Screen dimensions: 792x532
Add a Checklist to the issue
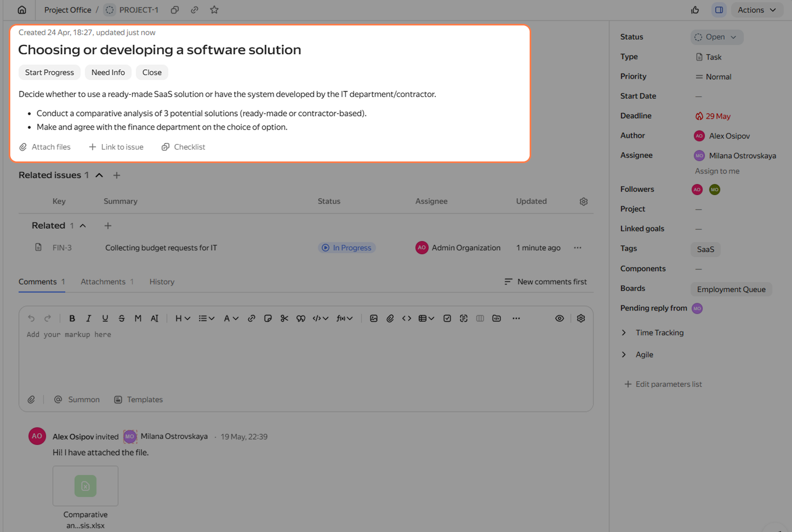coord(183,147)
